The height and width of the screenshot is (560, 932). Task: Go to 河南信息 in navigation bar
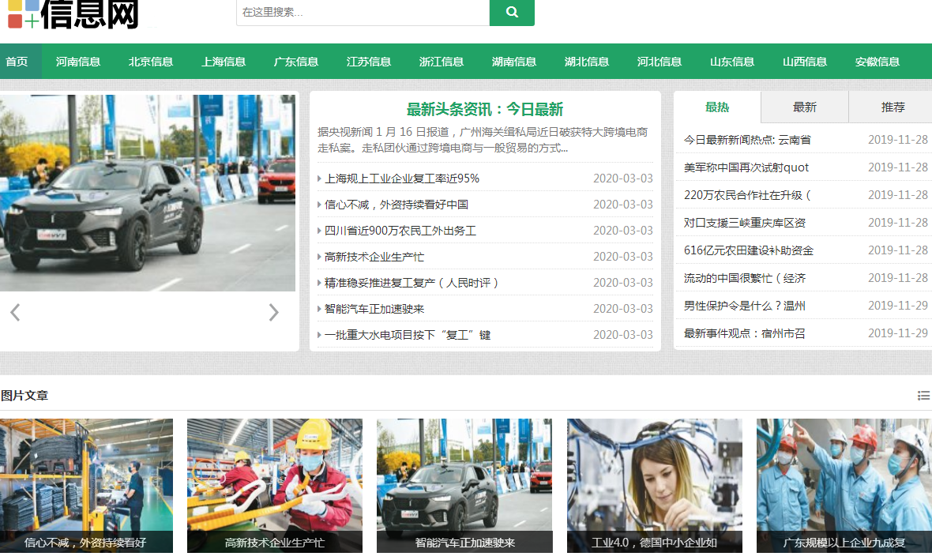(x=78, y=62)
